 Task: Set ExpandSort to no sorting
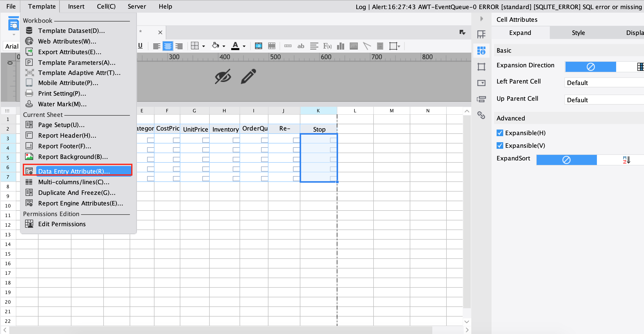click(x=567, y=160)
